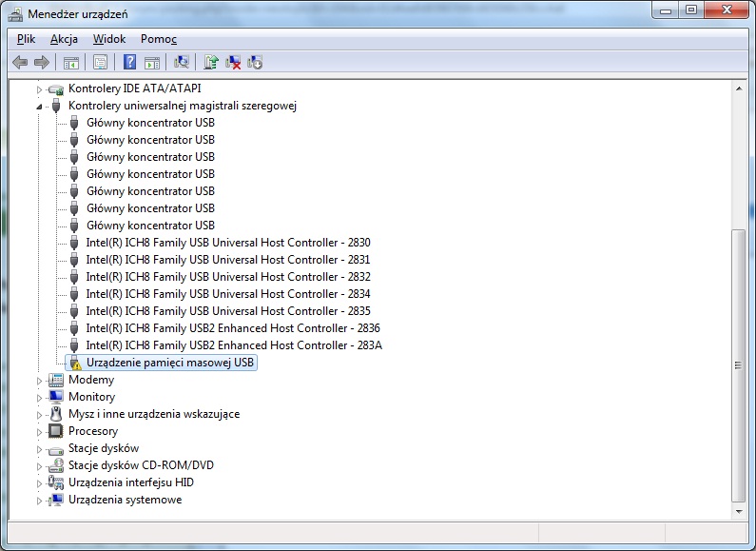Select USB Universal Host Controller - 2832
This screenshot has width=756, height=551.
[x=228, y=277]
